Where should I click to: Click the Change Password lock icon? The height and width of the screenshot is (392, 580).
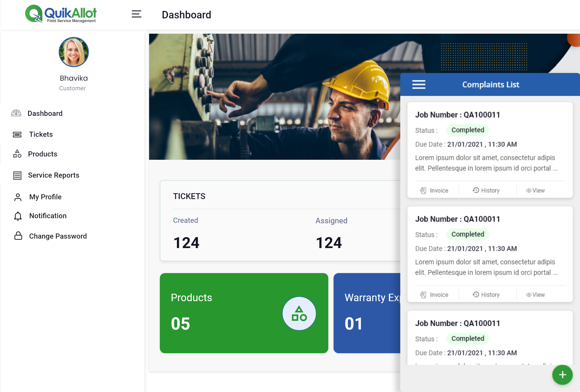pyautogui.click(x=18, y=236)
